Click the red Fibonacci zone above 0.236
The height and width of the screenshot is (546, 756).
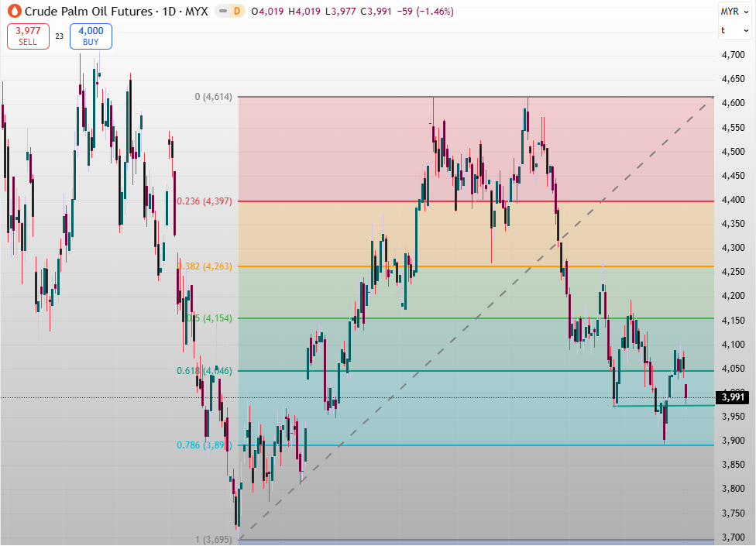[x=349, y=147]
